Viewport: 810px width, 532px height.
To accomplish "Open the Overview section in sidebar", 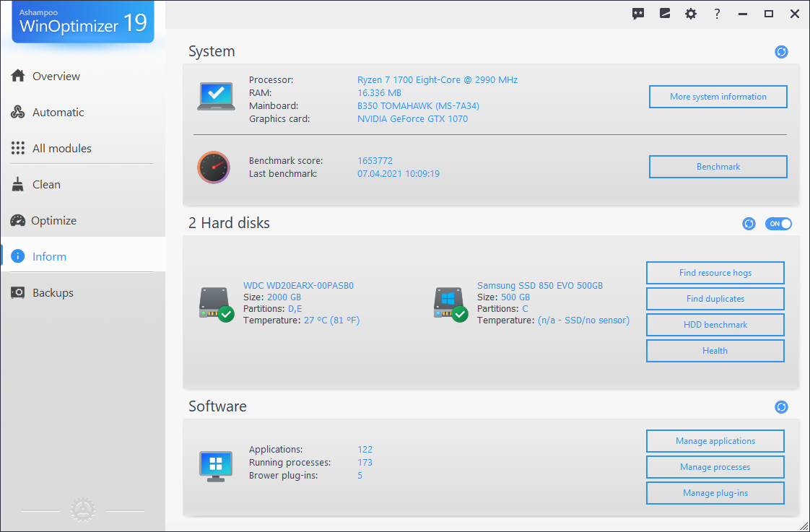I will coord(17,76).
